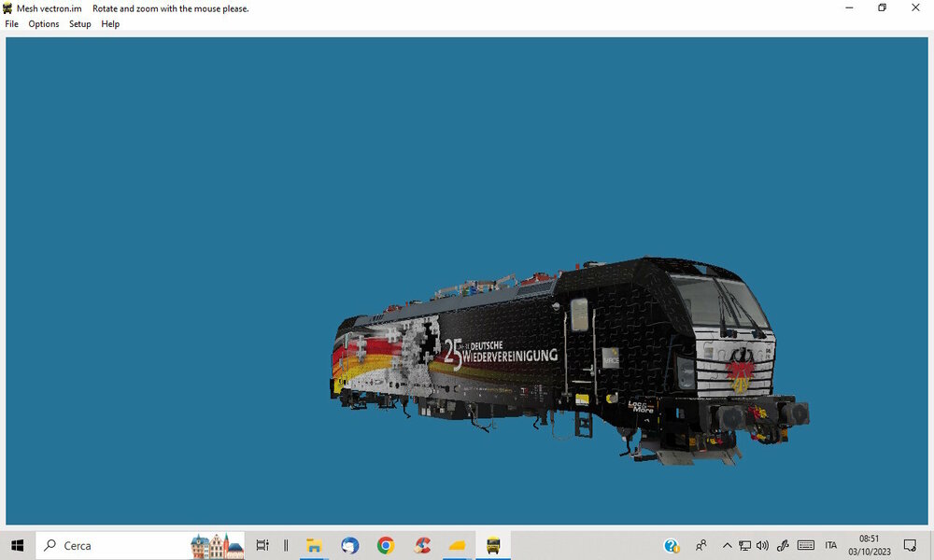Open the Windows Start menu
934x560 pixels.
17,545
